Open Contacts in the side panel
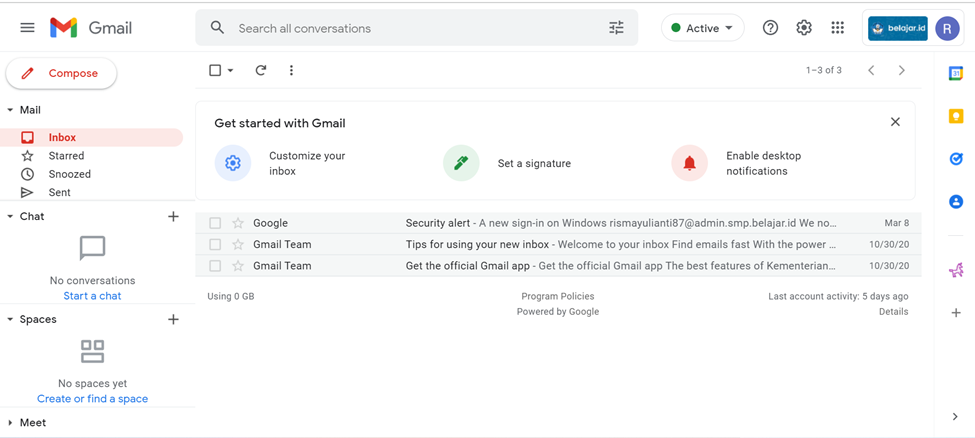 tap(955, 202)
